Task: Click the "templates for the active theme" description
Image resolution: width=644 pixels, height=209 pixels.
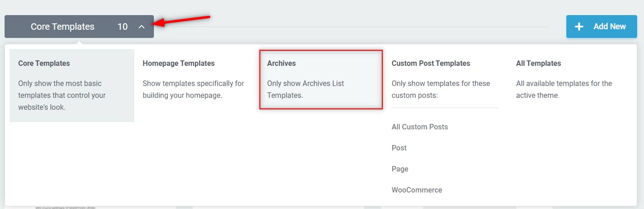Action: click(564, 89)
